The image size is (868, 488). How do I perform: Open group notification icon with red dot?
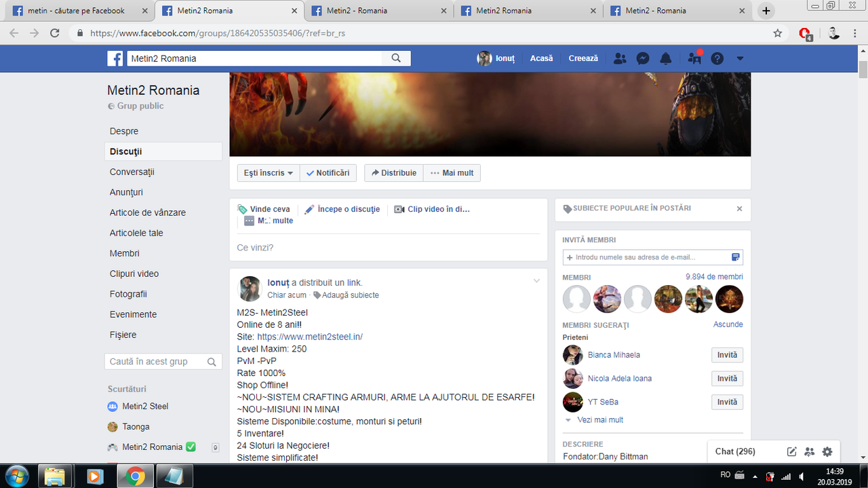pos(694,58)
